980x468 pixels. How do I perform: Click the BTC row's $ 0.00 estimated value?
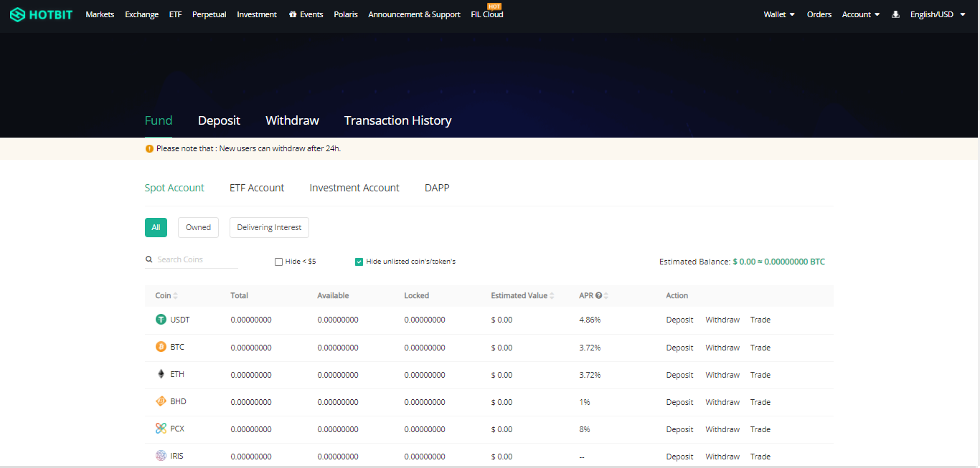pos(501,348)
